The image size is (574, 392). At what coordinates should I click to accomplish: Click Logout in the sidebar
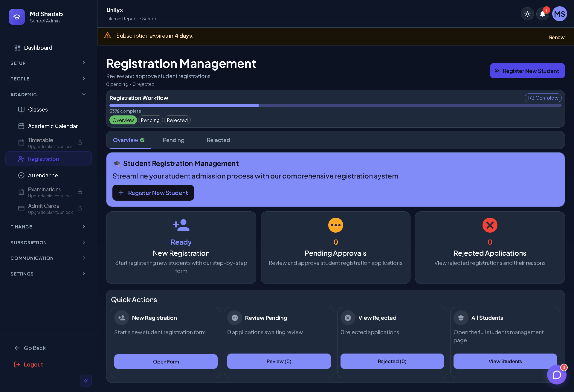[29, 364]
